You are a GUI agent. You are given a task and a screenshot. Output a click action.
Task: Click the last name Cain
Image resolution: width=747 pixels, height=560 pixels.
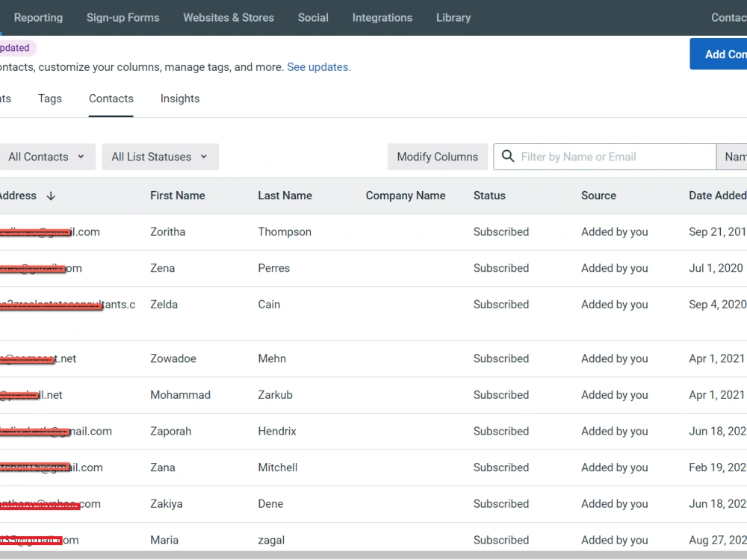pyautogui.click(x=269, y=305)
